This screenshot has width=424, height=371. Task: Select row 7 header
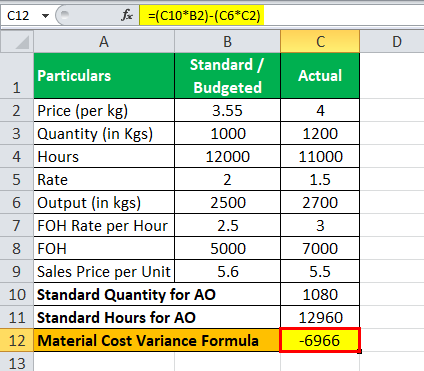[17, 225]
